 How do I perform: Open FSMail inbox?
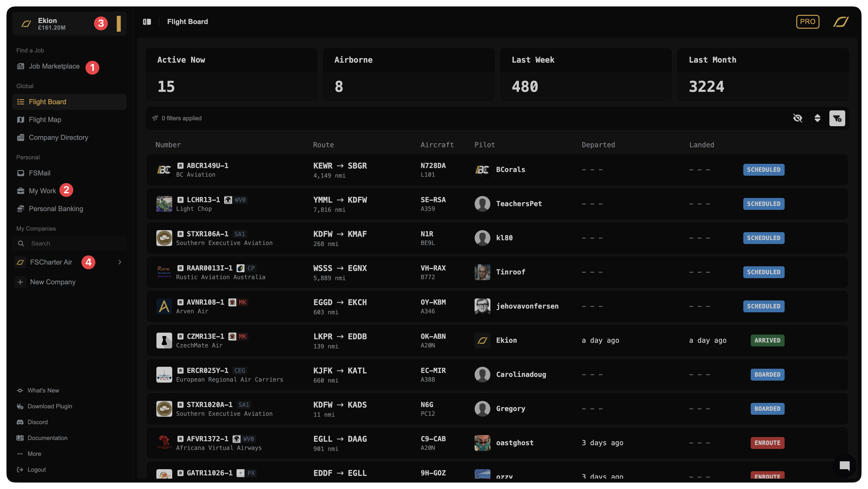pyautogui.click(x=39, y=173)
